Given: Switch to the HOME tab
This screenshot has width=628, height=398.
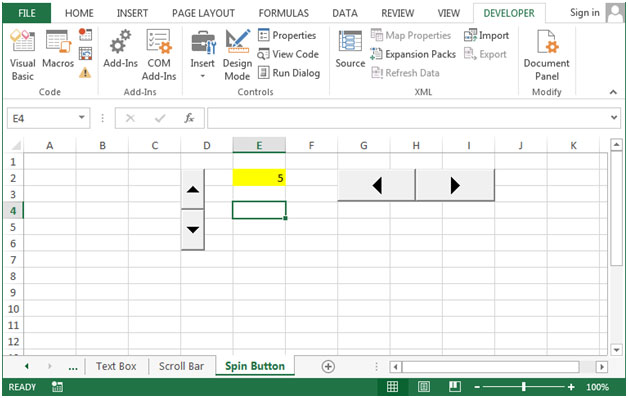Looking at the screenshot, I should [79, 13].
